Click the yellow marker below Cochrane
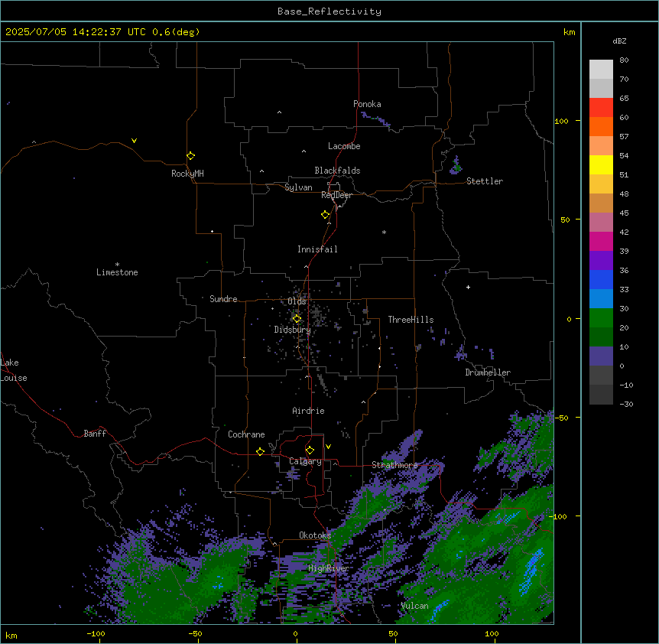 (260, 451)
